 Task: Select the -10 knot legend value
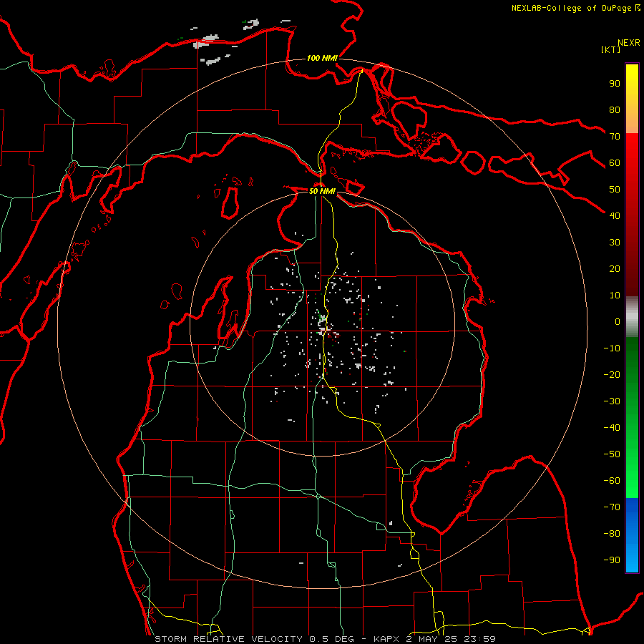[x=612, y=348]
